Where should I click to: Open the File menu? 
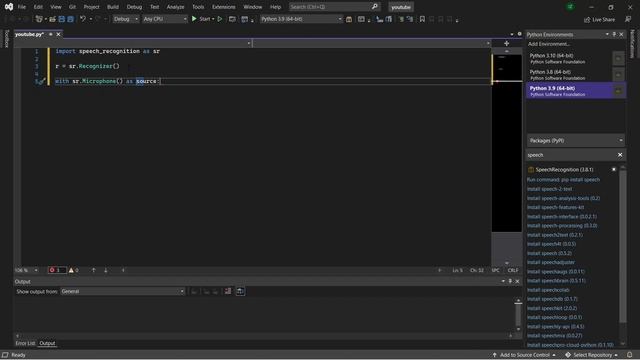coord(22,7)
